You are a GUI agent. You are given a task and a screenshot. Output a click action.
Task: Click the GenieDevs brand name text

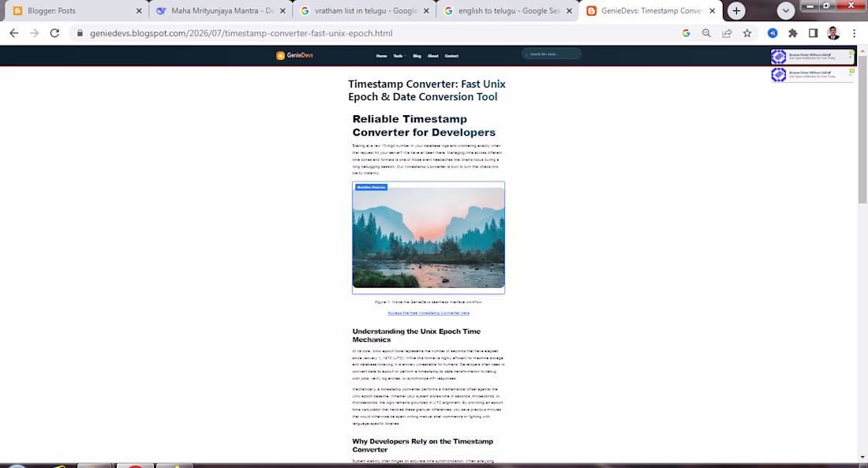tap(300, 55)
